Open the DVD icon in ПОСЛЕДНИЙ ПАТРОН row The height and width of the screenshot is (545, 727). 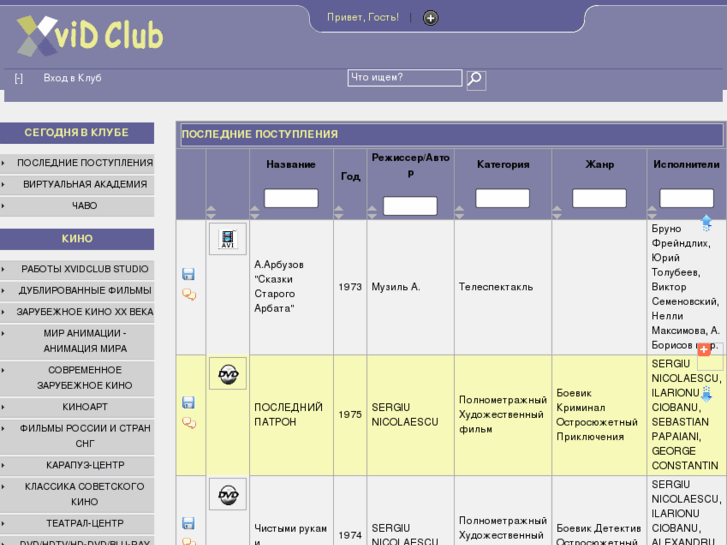(228, 373)
